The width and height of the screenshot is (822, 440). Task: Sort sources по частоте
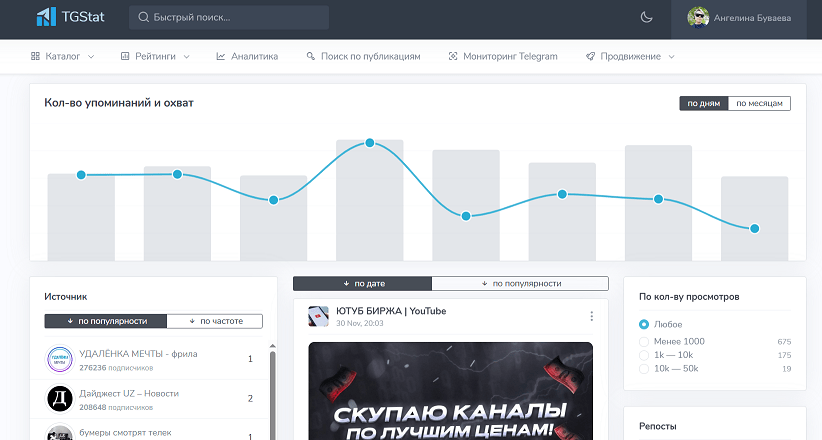click(x=215, y=321)
